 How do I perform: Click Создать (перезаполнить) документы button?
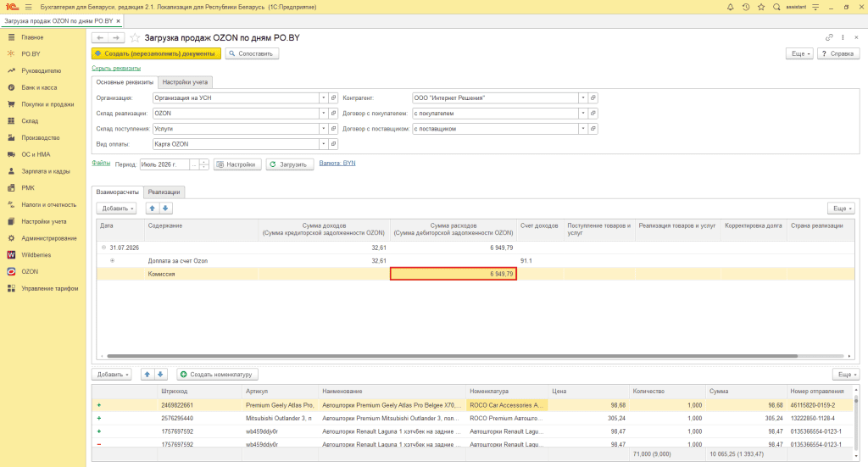(156, 53)
